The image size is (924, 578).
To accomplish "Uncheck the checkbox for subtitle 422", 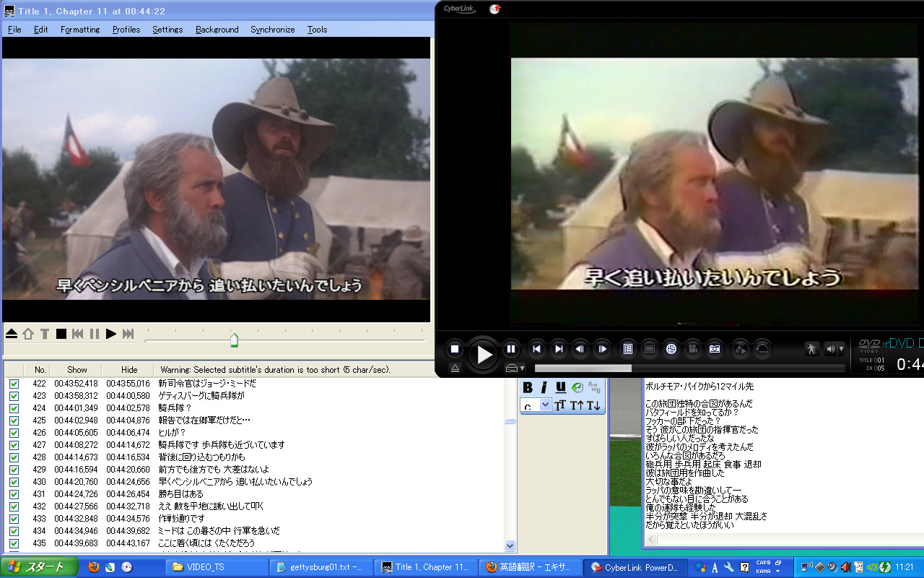I will point(14,384).
